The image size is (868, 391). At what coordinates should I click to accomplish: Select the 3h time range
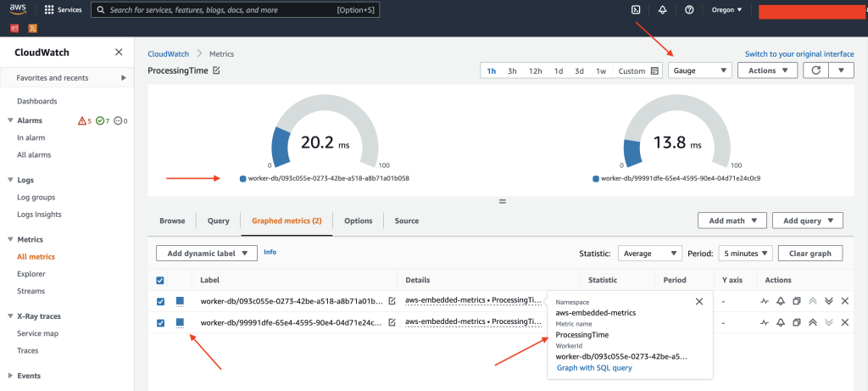pyautogui.click(x=512, y=71)
